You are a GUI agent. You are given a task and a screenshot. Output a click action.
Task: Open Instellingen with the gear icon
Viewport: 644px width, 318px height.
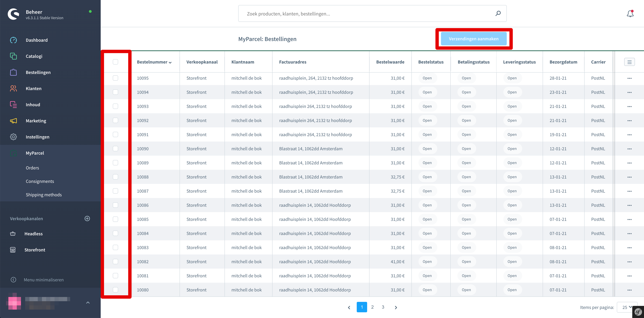[x=13, y=137]
